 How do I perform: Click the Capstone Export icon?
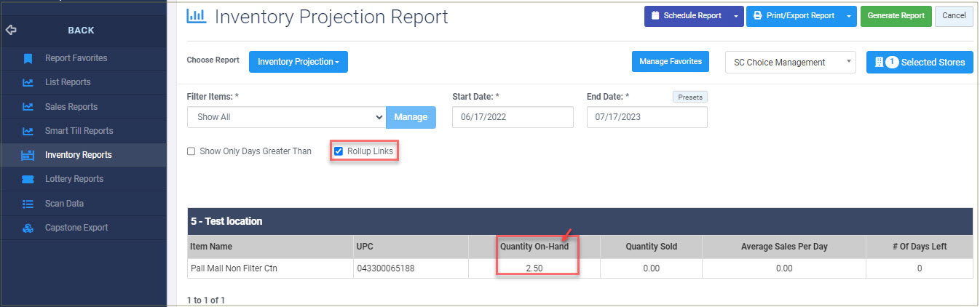tap(28, 228)
